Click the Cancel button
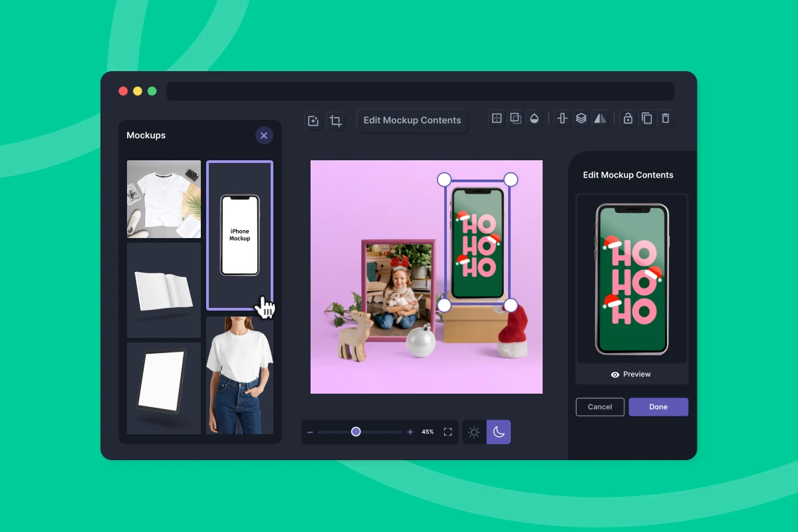The height and width of the screenshot is (532, 798). point(600,407)
